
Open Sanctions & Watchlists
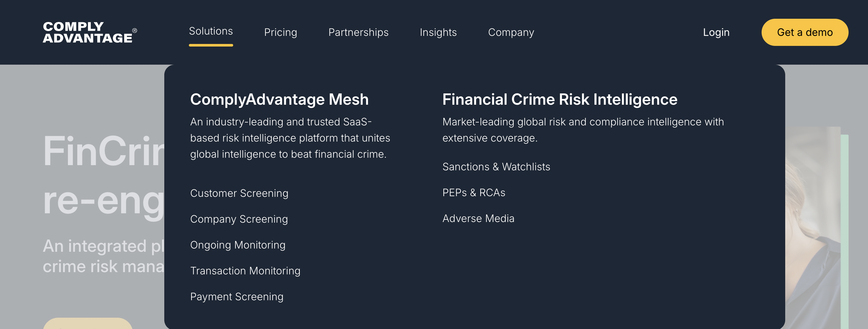click(496, 167)
